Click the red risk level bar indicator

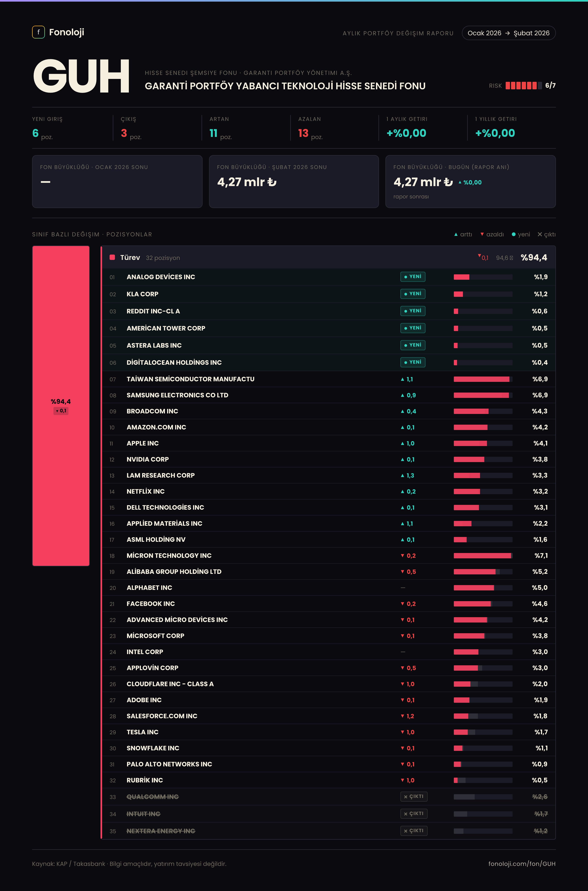coord(523,86)
